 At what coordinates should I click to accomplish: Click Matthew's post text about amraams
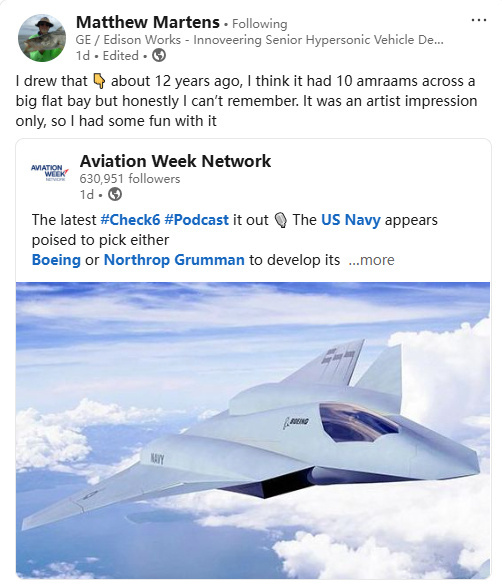tap(246, 101)
